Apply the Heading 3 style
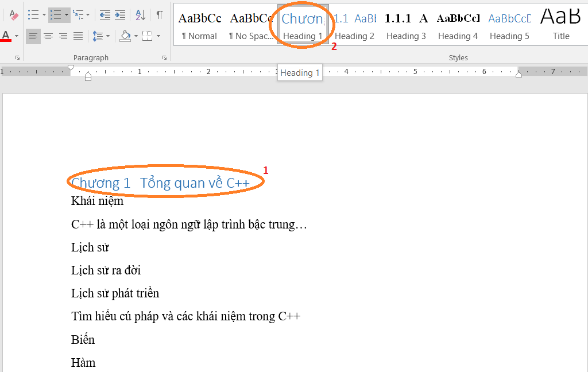This screenshot has width=588, height=372. point(406,26)
